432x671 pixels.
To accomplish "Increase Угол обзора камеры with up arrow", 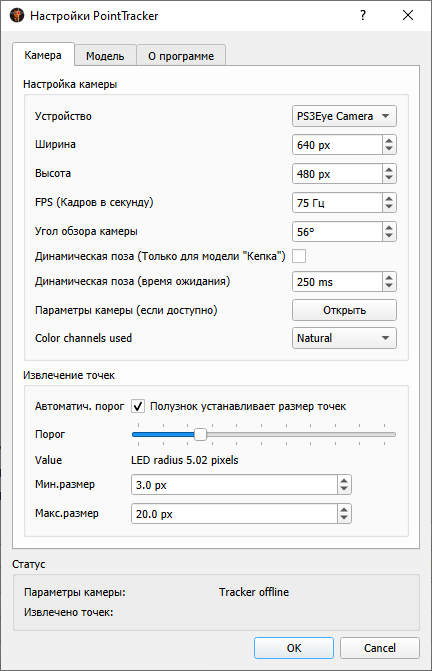I will click(389, 227).
